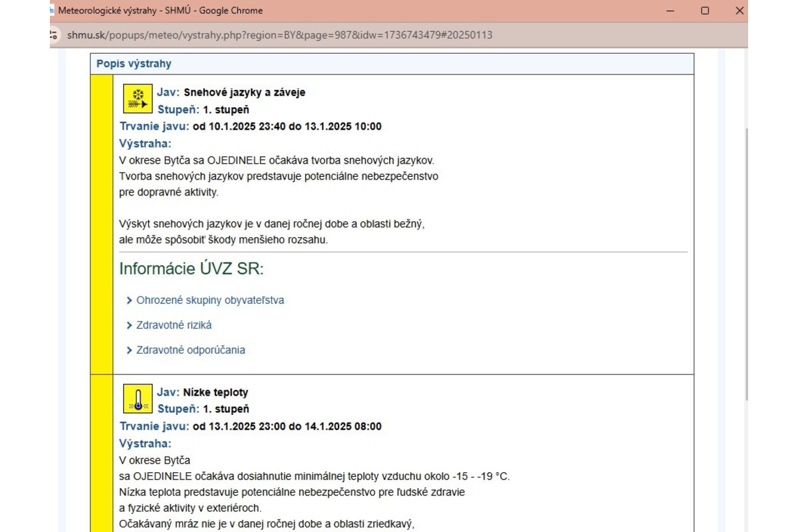Screen dimensions: 798x532
Task: Close the Meteorologické výstrahy window
Action: [x=739, y=11]
